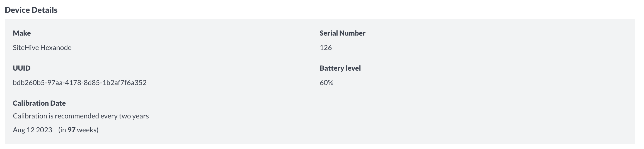Click the word SiteHive in Make
The width and height of the screenshot is (644, 149).
(x=26, y=48)
